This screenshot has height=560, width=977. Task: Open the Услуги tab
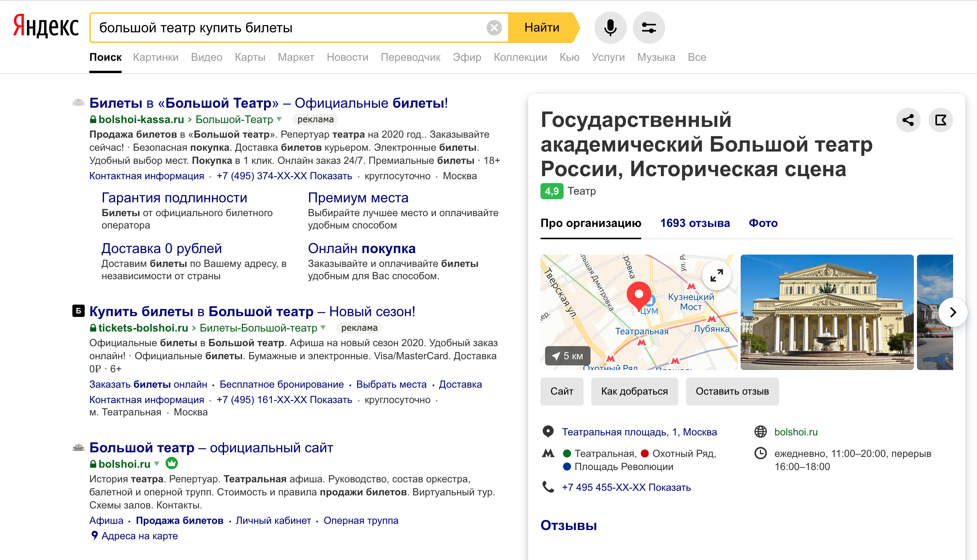pos(608,57)
